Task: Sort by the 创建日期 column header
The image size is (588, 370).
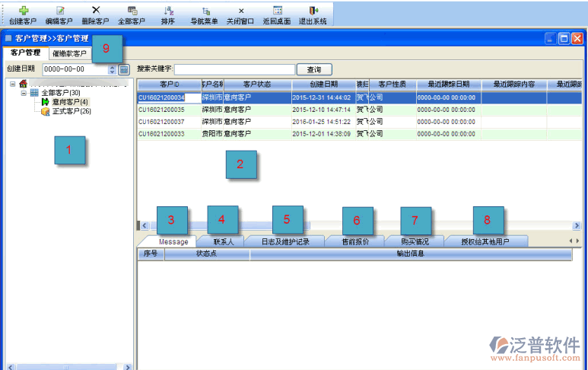Action: point(324,85)
